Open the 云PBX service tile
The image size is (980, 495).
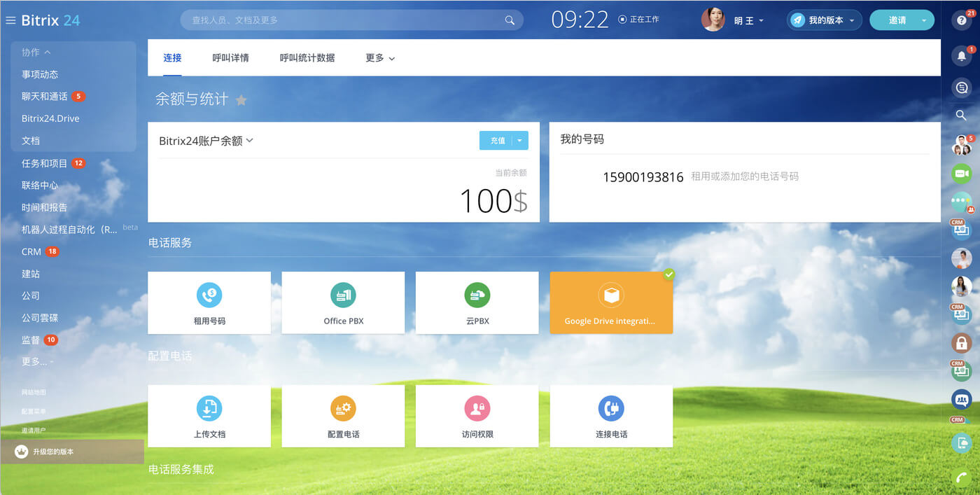coord(477,302)
